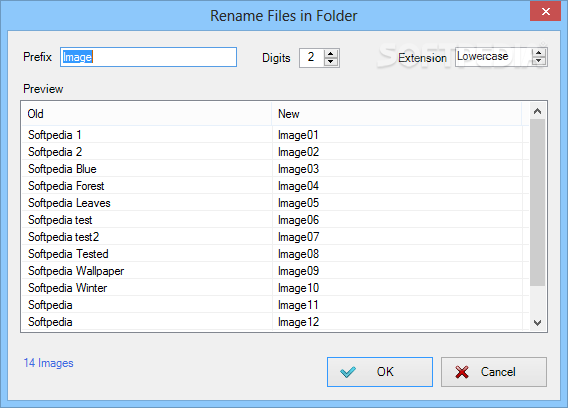Increase the Digits value with up arrow
Image resolution: width=568 pixels, height=408 pixels.
[330, 54]
